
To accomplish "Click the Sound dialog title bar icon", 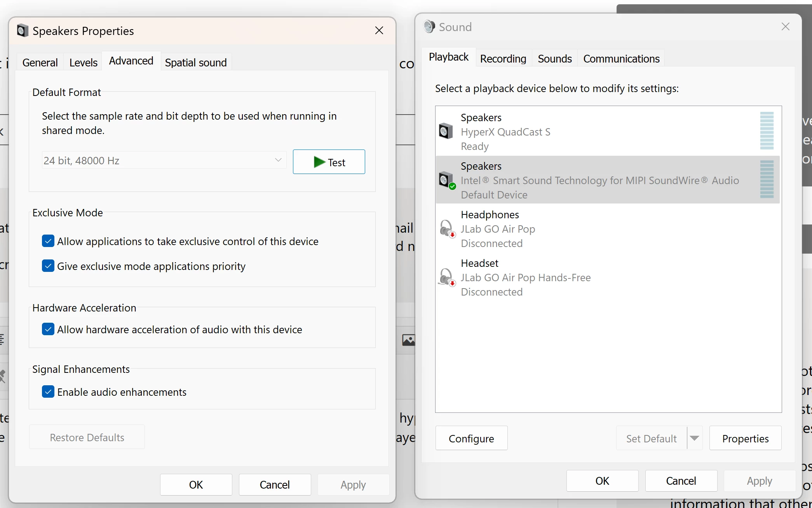I will [429, 27].
